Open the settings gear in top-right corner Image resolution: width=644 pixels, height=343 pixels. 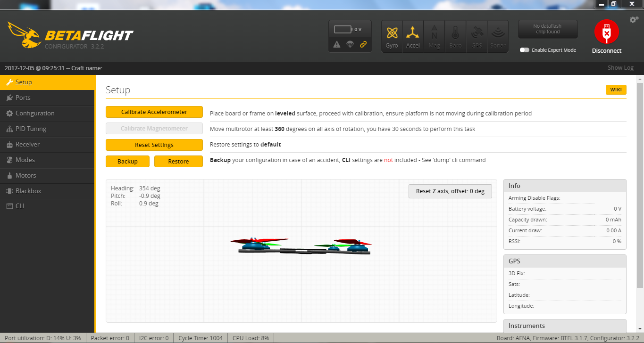coord(634,20)
